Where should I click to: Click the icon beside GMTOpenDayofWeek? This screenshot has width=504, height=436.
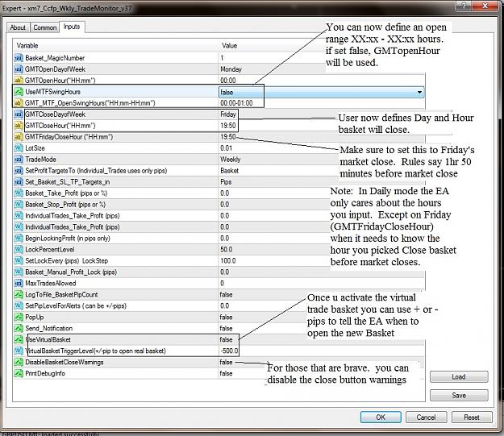[x=19, y=69]
